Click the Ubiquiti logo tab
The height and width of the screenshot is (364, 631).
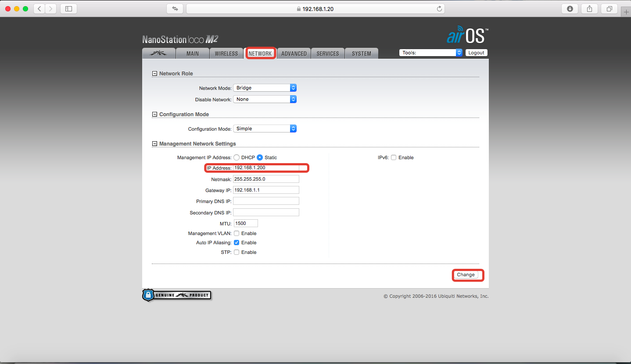pos(158,54)
